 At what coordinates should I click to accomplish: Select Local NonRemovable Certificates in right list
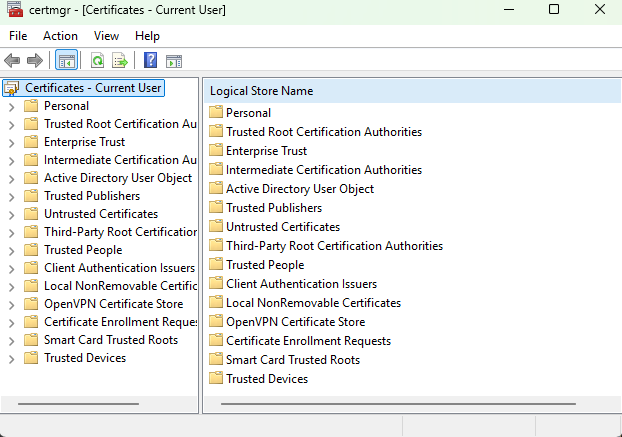[x=313, y=303]
